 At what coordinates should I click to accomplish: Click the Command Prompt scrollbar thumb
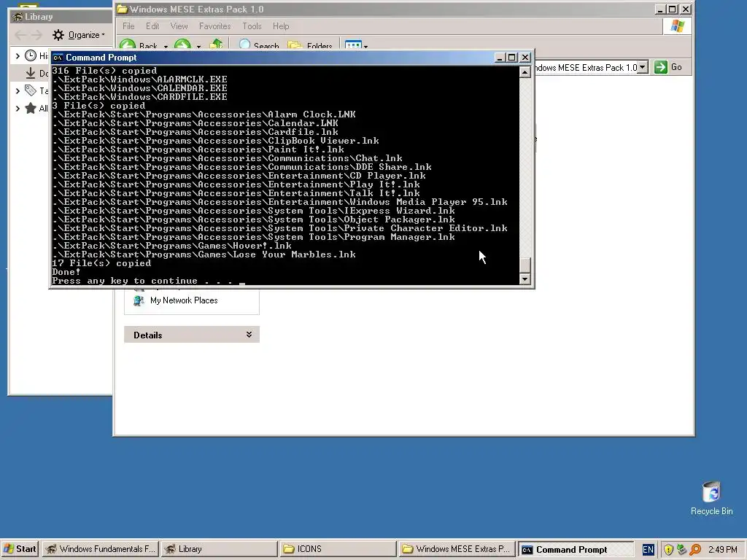click(525, 265)
